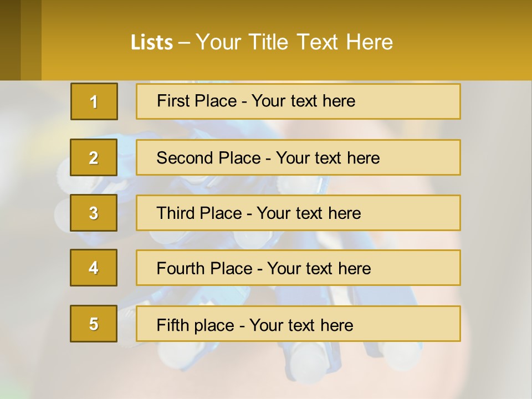The height and width of the screenshot is (399, 532).
Task: Click the number 1 gold box
Action: click(x=94, y=101)
